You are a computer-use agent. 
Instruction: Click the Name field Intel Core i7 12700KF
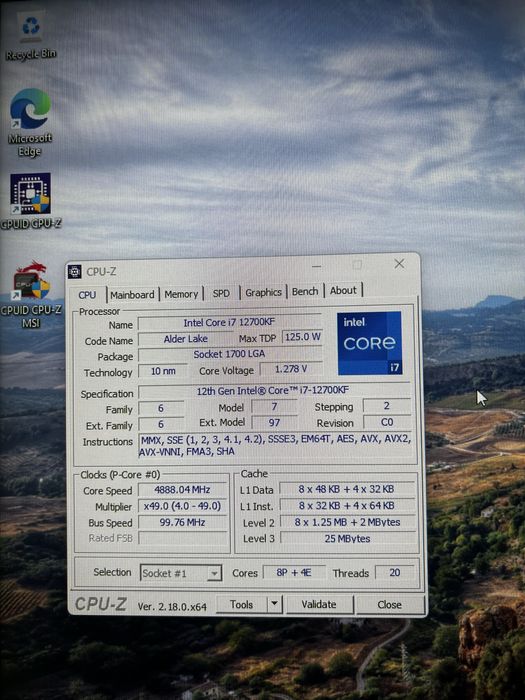pyautogui.click(x=229, y=322)
